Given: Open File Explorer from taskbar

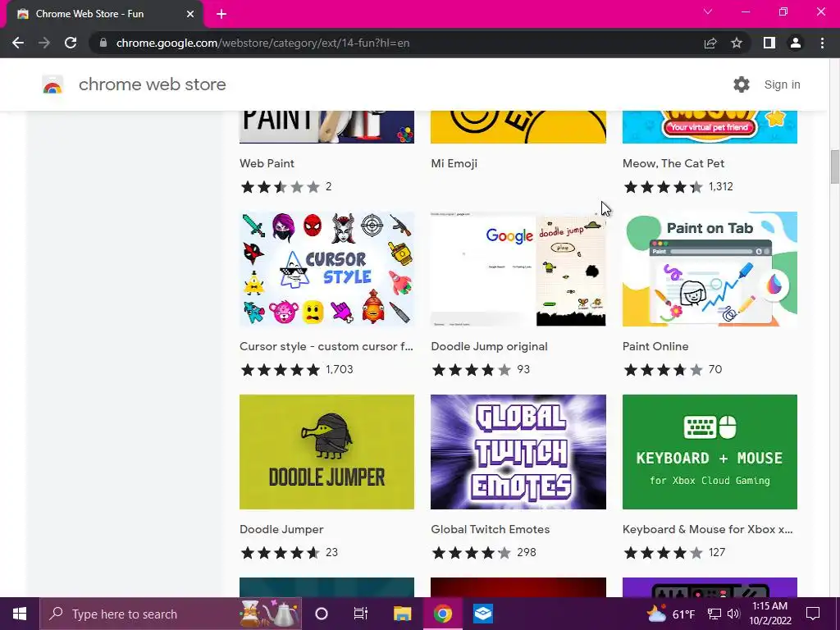Looking at the screenshot, I should (402, 614).
